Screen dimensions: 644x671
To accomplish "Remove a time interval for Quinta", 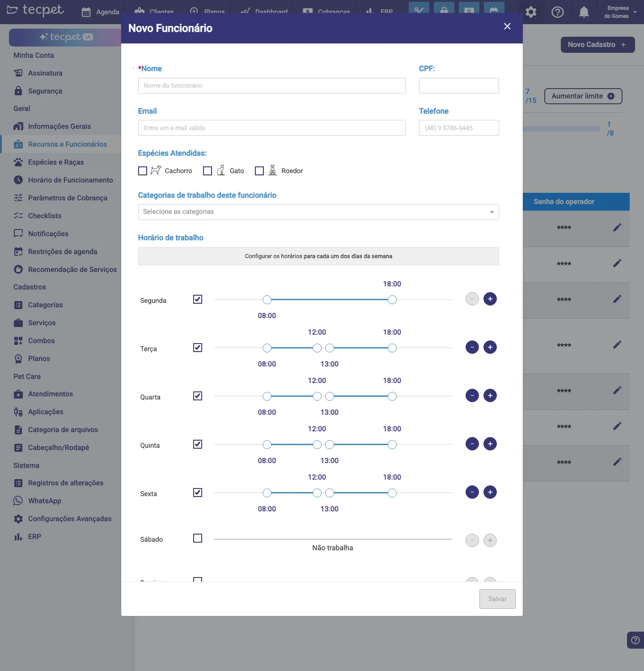I will pyautogui.click(x=472, y=444).
